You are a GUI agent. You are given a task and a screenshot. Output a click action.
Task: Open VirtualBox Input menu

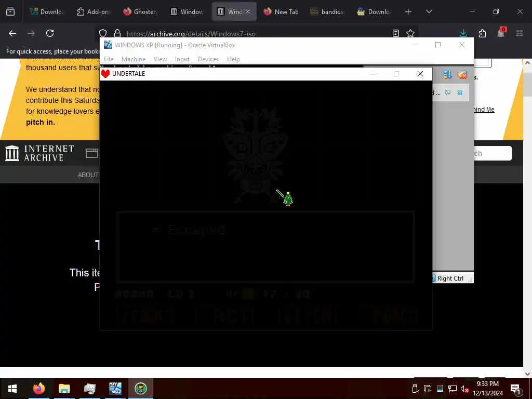(182, 59)
